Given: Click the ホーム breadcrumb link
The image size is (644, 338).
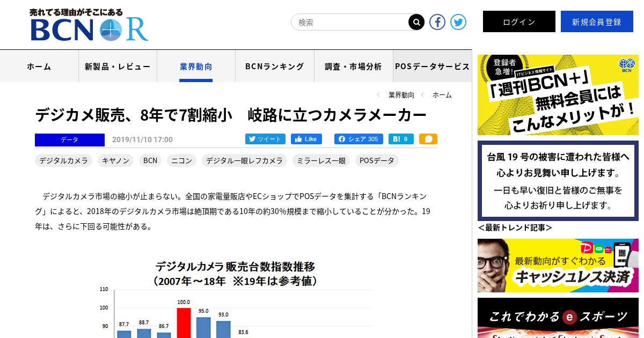Looking at the screenshot, I should (x=442, y=95).
